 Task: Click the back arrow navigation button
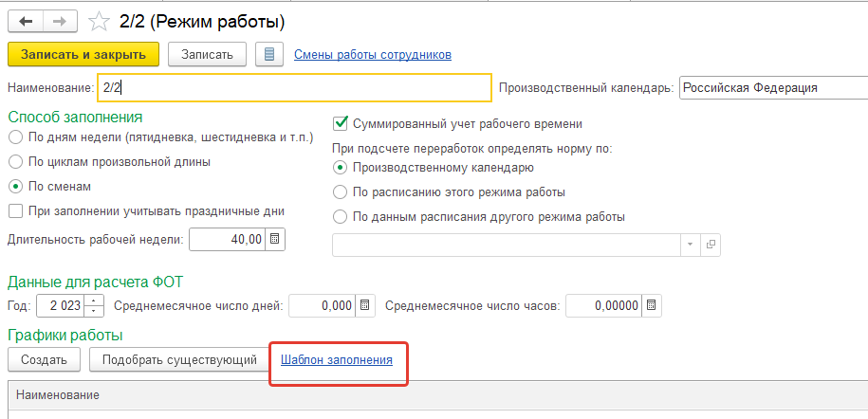[26, 22]
